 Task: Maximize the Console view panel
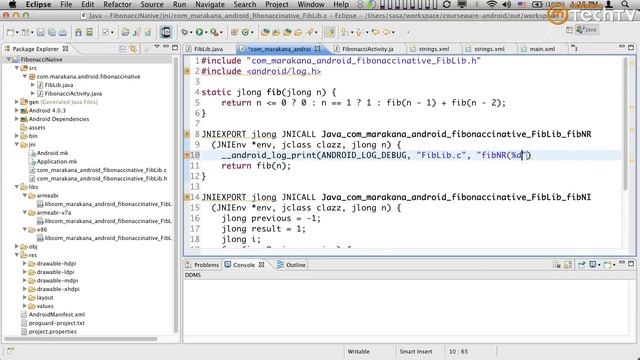[631, 264]
